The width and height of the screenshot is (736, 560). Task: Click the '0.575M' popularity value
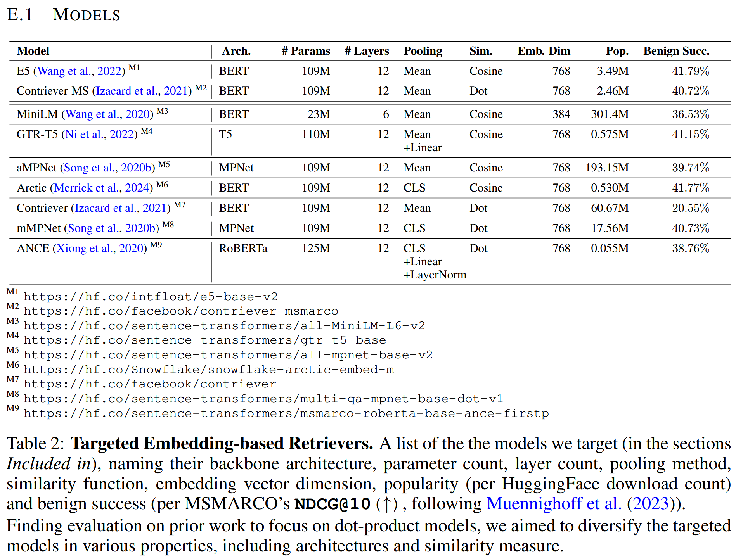tap(610, 135)
